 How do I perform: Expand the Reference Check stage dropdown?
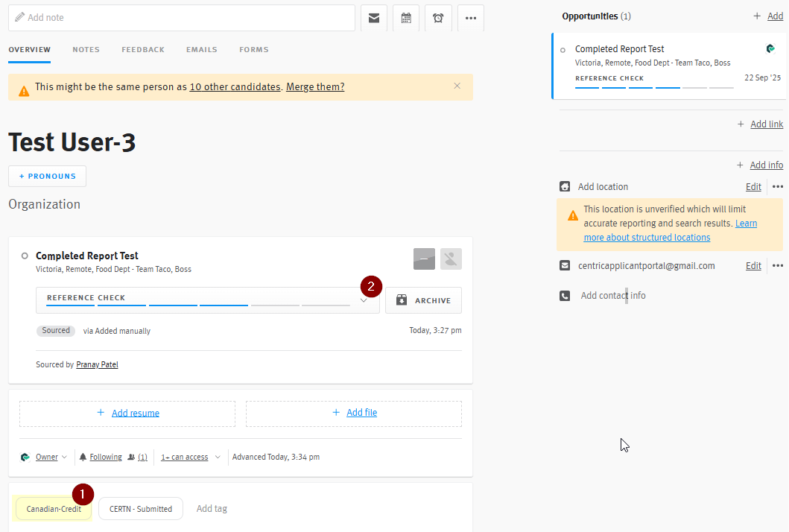363,299
